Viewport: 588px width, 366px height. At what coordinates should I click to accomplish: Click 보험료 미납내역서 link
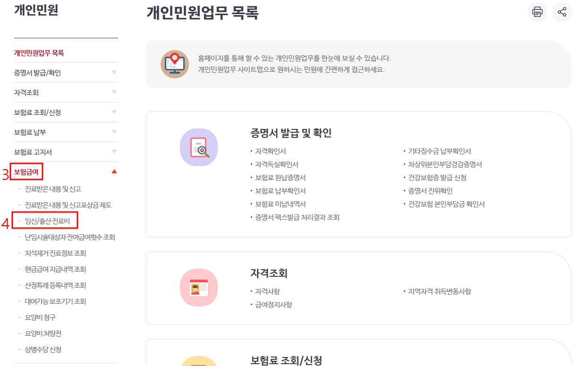click(281, 204)
